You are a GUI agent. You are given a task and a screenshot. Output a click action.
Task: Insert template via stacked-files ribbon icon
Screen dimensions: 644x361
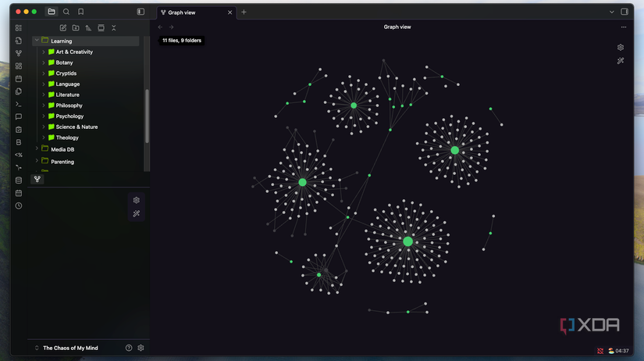pos(19,91)
